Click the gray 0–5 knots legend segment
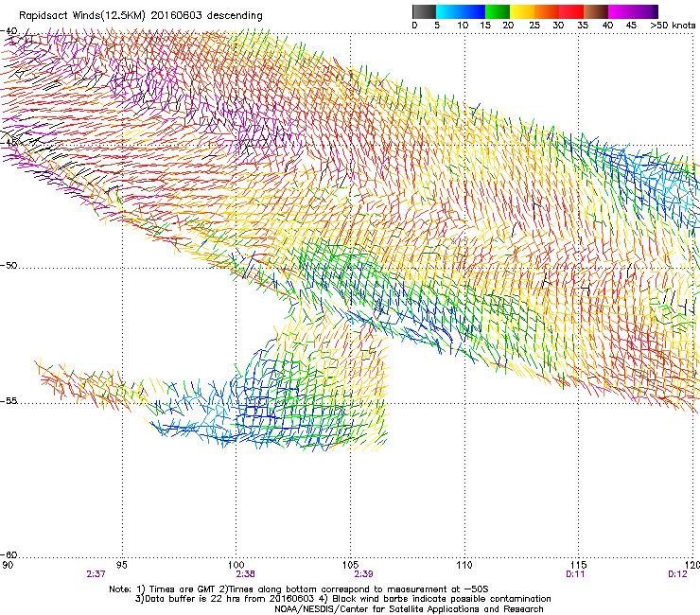700x615 pixels. point(424,11)
